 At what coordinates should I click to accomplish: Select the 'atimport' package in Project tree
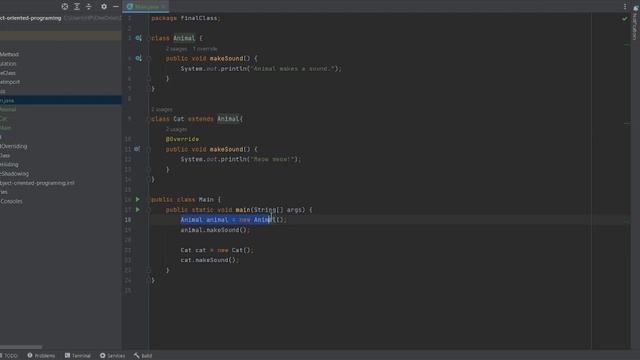10,82
